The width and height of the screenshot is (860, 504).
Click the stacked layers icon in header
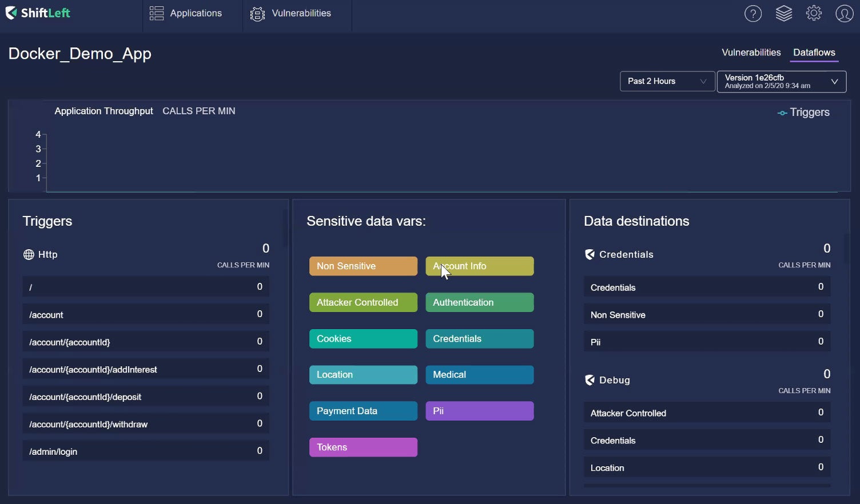[x=784, y=13]
